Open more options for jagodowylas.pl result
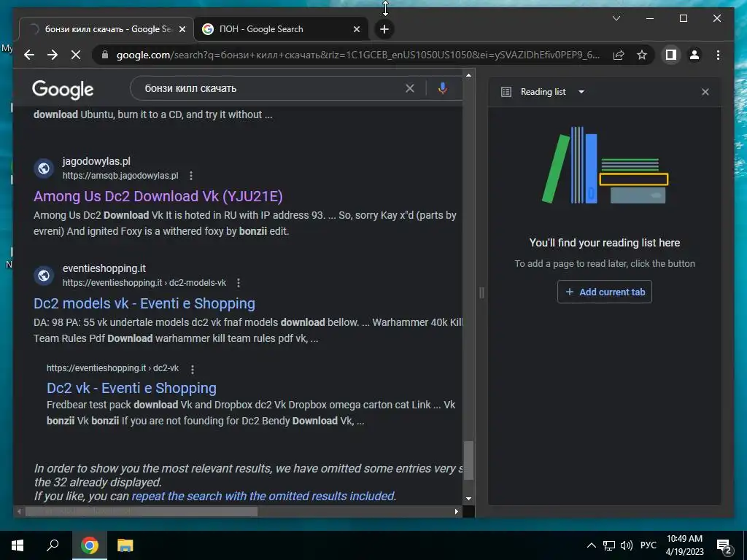 [191, 176]
